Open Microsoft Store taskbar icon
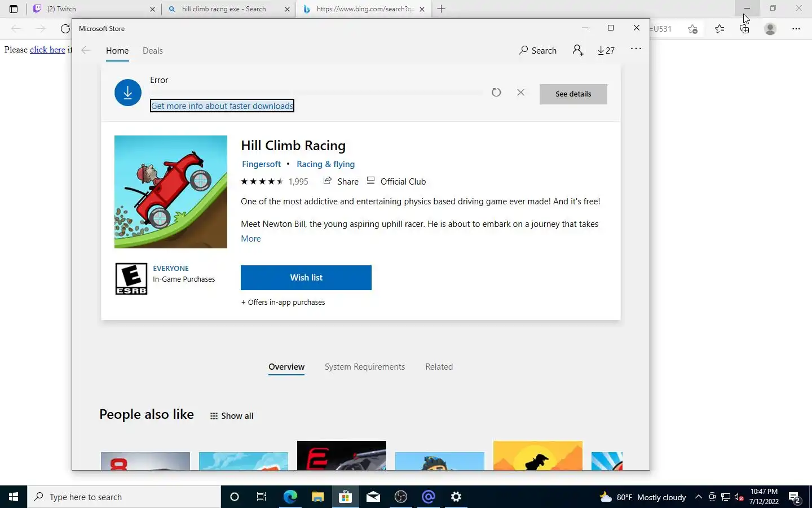This screenshot has width=812, height=508. [345, 497]
